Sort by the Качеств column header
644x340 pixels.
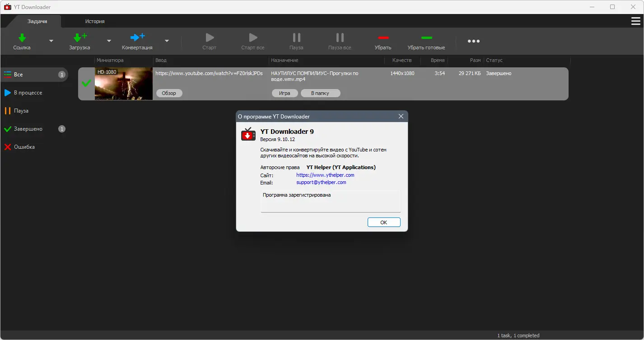[x=402, y=60]
